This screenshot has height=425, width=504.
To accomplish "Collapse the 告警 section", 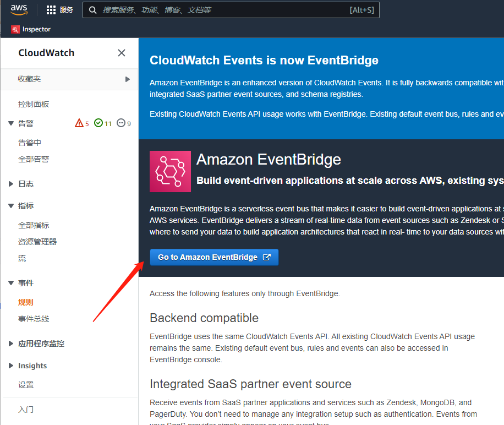I will 11,123.
